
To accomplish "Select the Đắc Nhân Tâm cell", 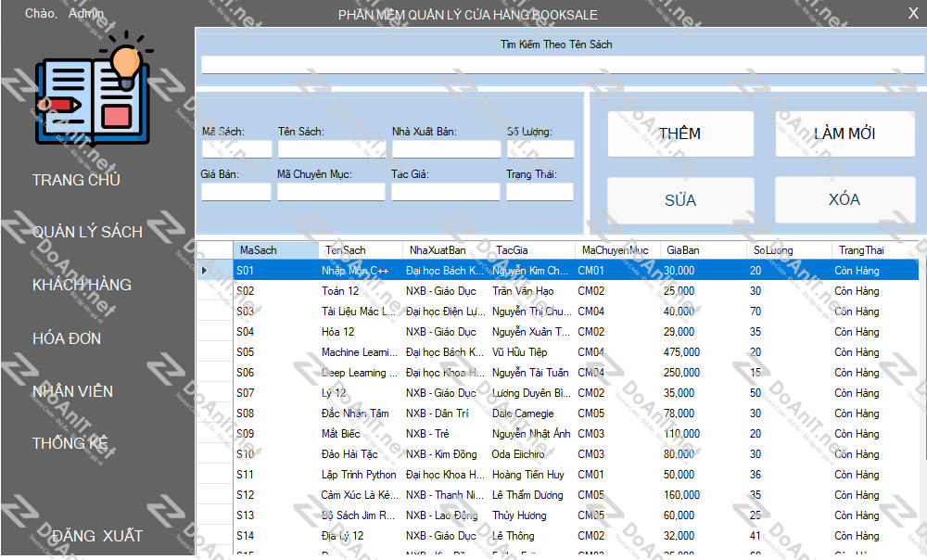I will pos(360,414).
